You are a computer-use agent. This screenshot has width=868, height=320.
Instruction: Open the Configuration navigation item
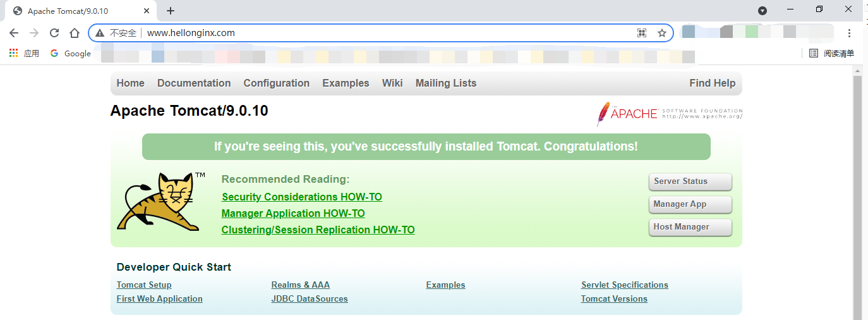(277, 83)
